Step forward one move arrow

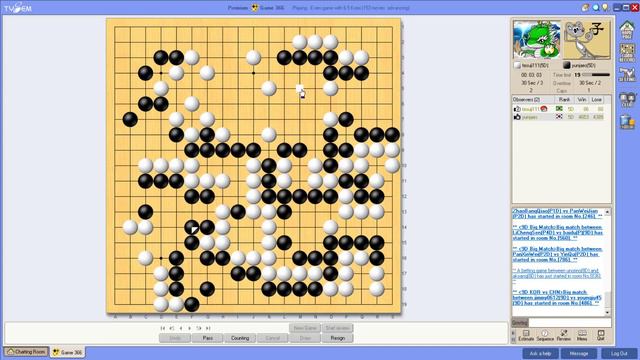pos(189,328)
